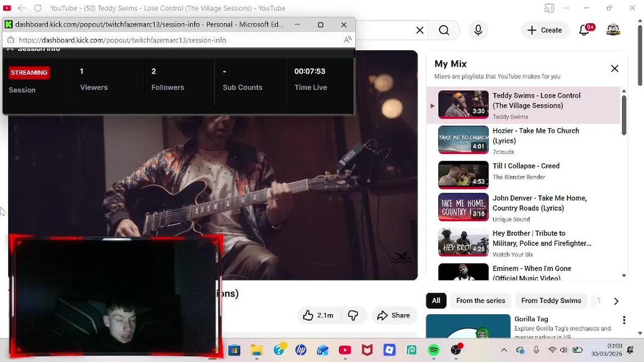Launch the HP app from taskbar

click(301, 350)
